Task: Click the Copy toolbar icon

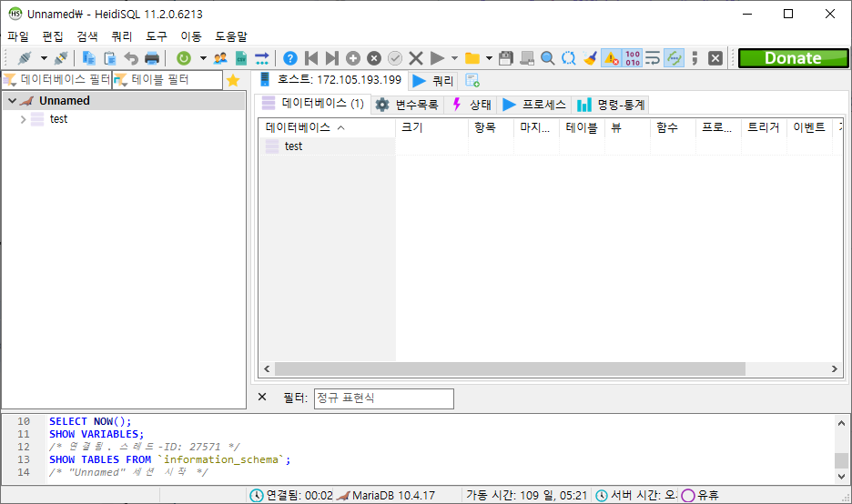Action: [88, 58]
